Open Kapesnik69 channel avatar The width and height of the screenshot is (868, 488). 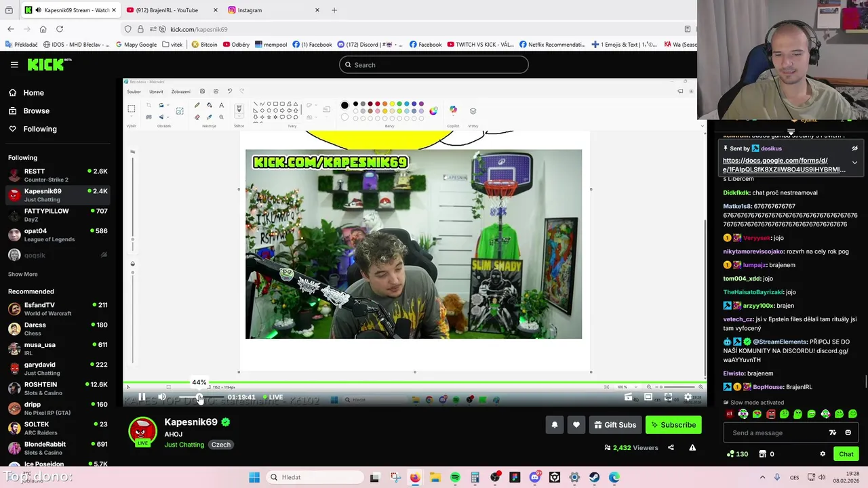(142, 432)
